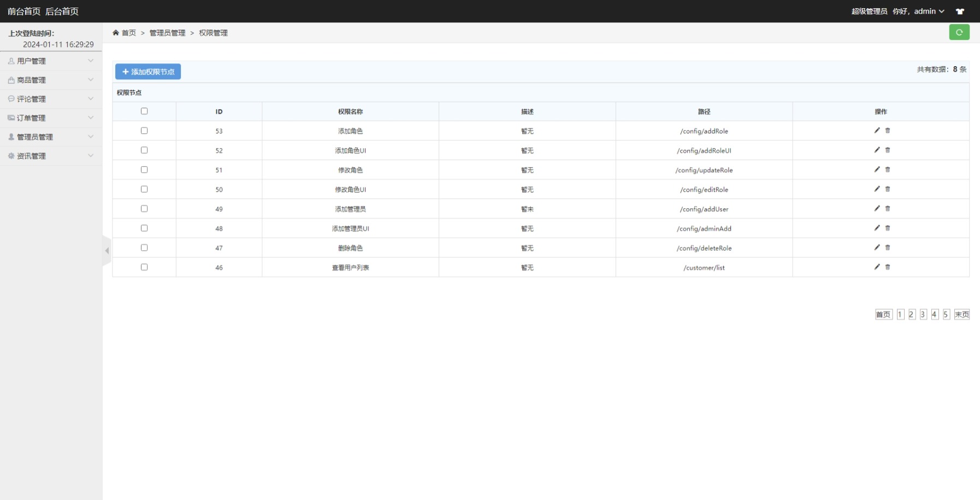Click the 路径 column header
The height and width of the screenshot is (500, 980).
(704, 111)
